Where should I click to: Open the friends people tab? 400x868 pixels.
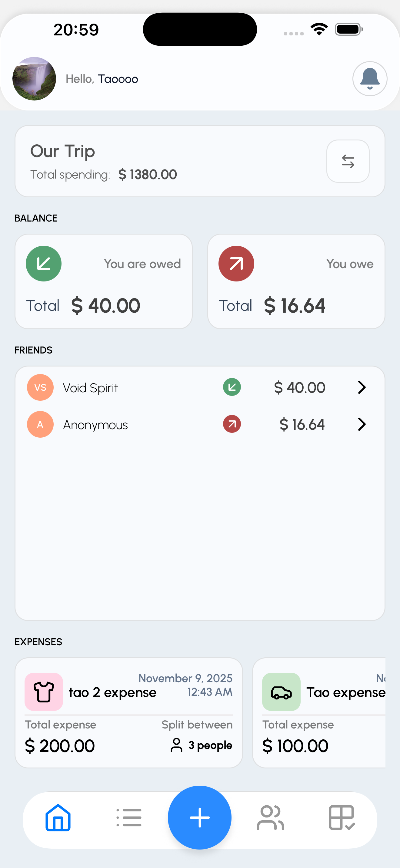[x=271, y=817]
